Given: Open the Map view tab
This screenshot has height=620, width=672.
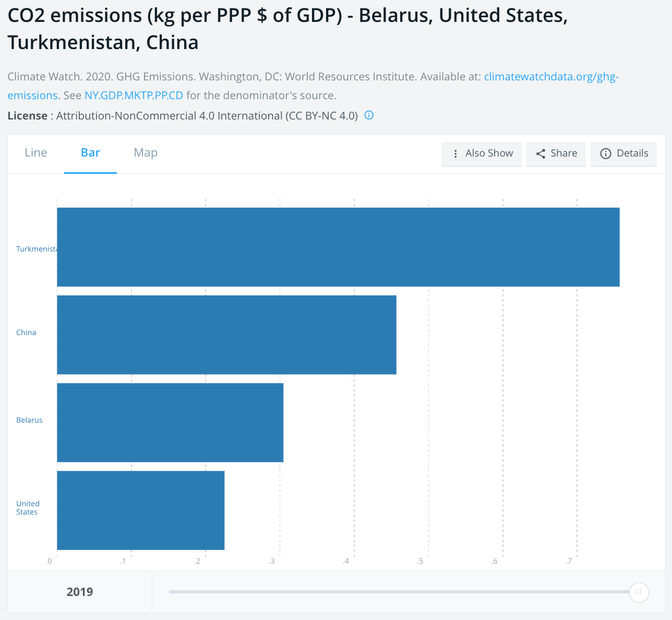Looking at the screenshot, I should (146, 153).
